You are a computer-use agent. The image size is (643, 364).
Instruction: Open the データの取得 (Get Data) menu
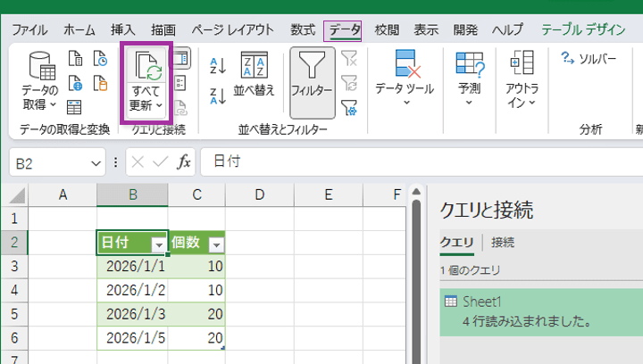[x=40, y=82]
